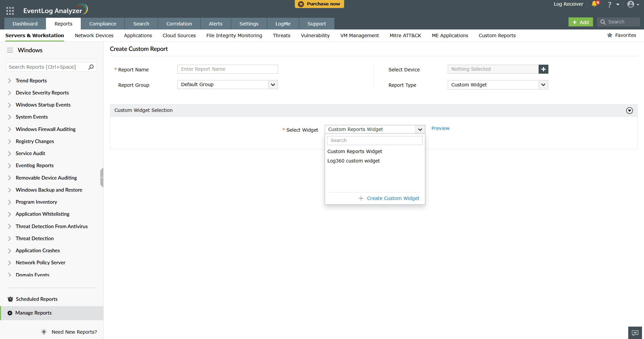This screenshot has width=644, height=339.
Task: Click the Log Receiver link
Action: [568, 4]
